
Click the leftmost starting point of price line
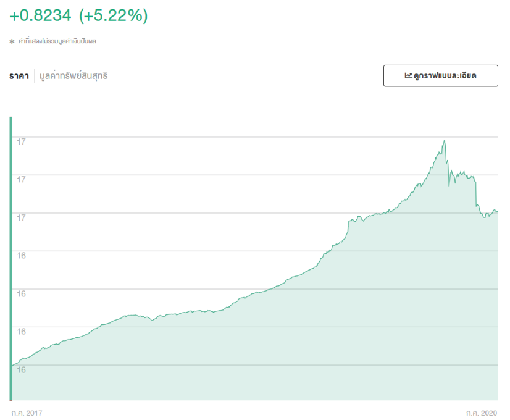[13, 366]
